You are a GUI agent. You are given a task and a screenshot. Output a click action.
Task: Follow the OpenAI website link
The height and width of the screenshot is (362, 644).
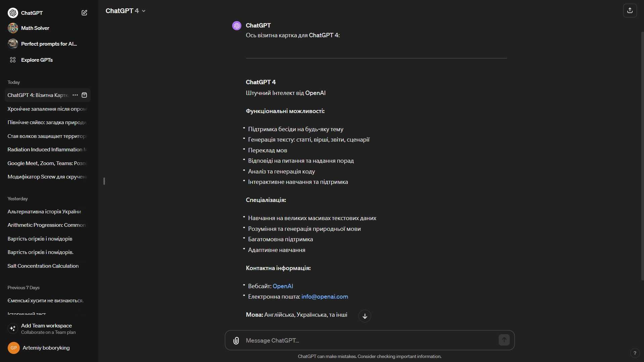pos(283,286)
